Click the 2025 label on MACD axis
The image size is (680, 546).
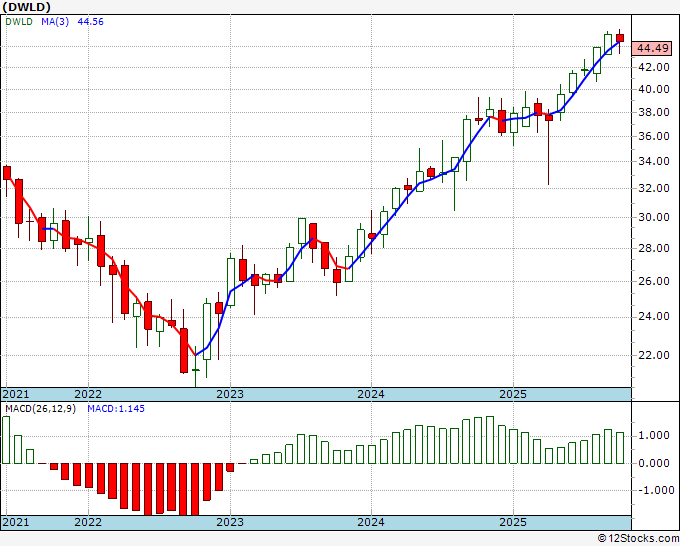click(513, 522)
